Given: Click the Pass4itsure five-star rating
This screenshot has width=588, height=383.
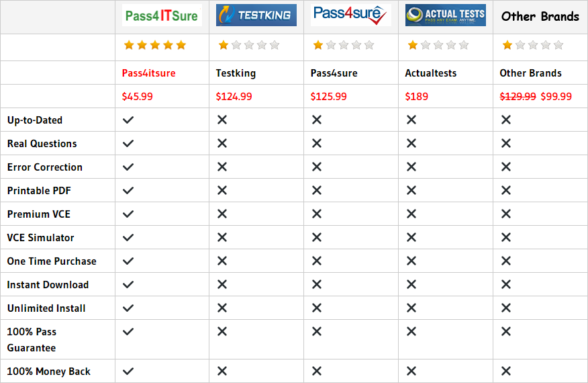Looking at the screenshot, I should point(154,46).
